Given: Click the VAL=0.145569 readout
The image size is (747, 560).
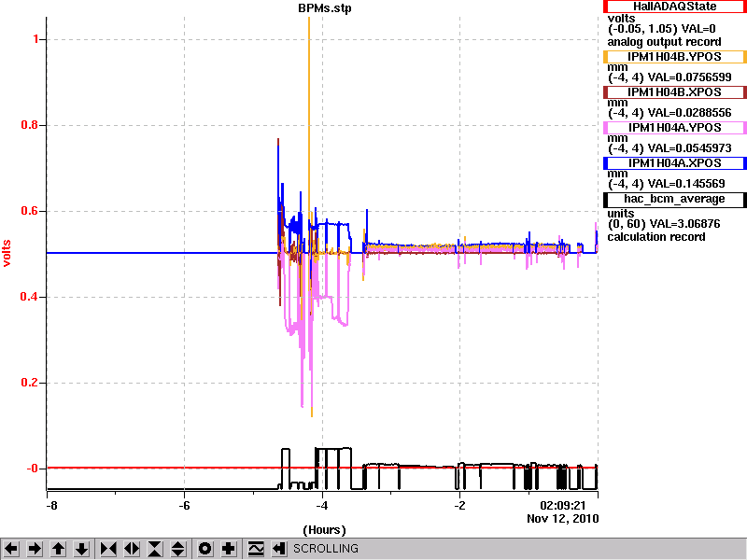Looking at the screenshot, I should [686, 184].
